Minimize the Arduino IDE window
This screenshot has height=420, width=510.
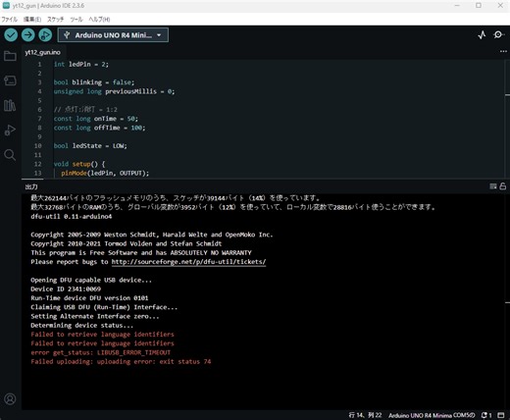457,6
